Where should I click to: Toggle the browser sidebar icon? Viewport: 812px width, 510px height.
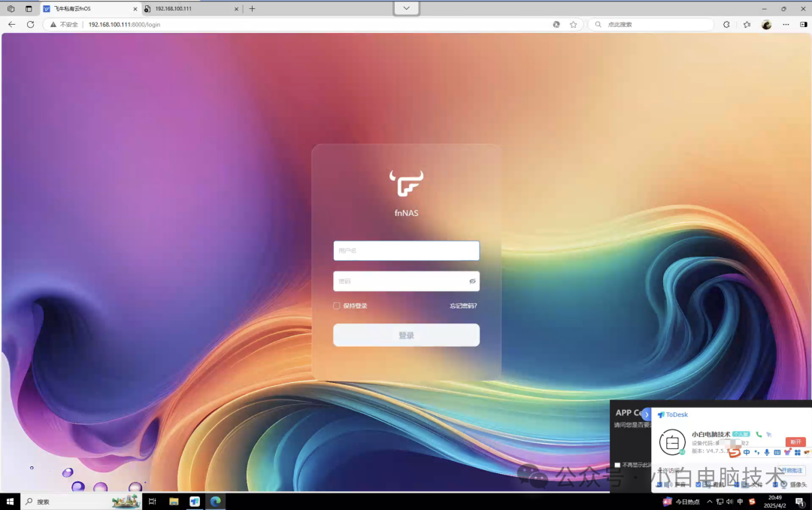click(804, 24)
